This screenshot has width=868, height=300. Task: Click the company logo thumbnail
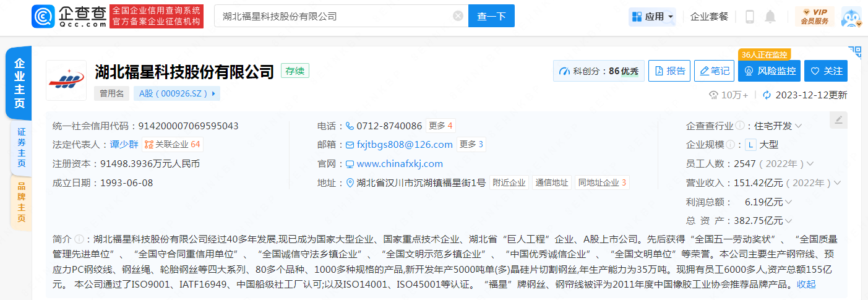(x=66, y=80)
